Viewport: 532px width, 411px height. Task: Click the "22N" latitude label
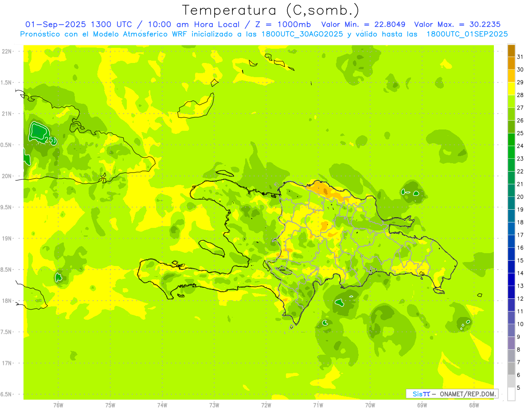[x=6, y=51]
